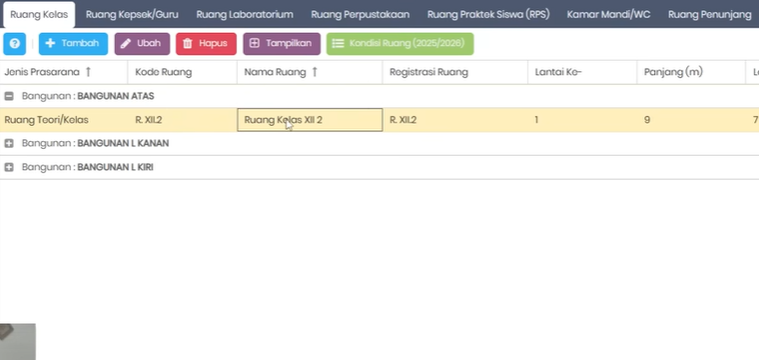Click the Lantai Ke- column header

pyautogui.click(x=582, y=73)
